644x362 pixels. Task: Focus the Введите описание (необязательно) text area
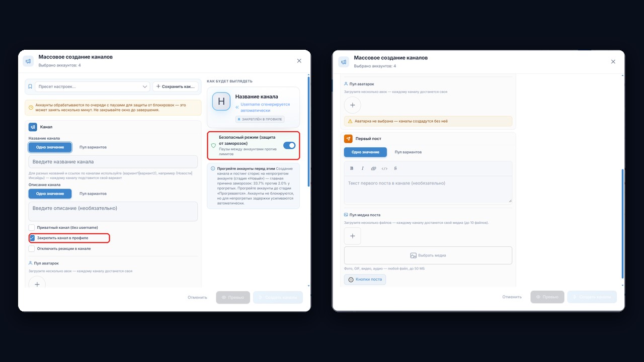point(113,211)
